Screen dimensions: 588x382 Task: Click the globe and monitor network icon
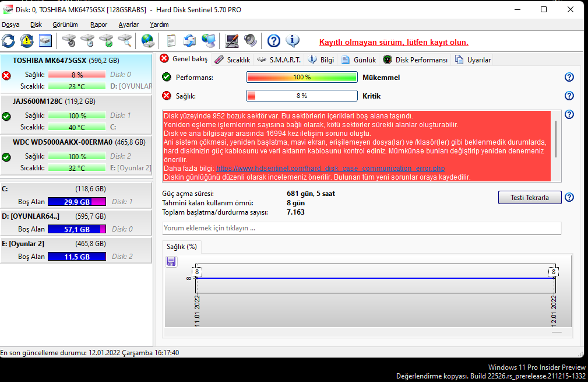209,41
